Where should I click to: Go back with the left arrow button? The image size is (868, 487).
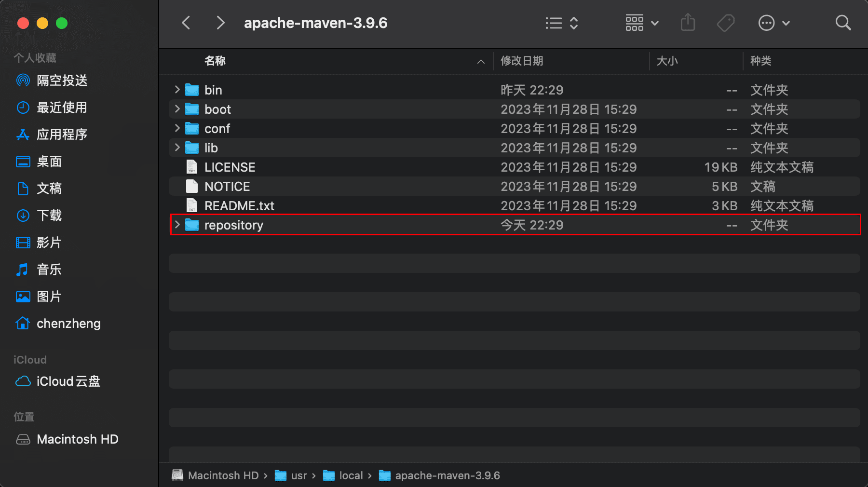point(186,23)
